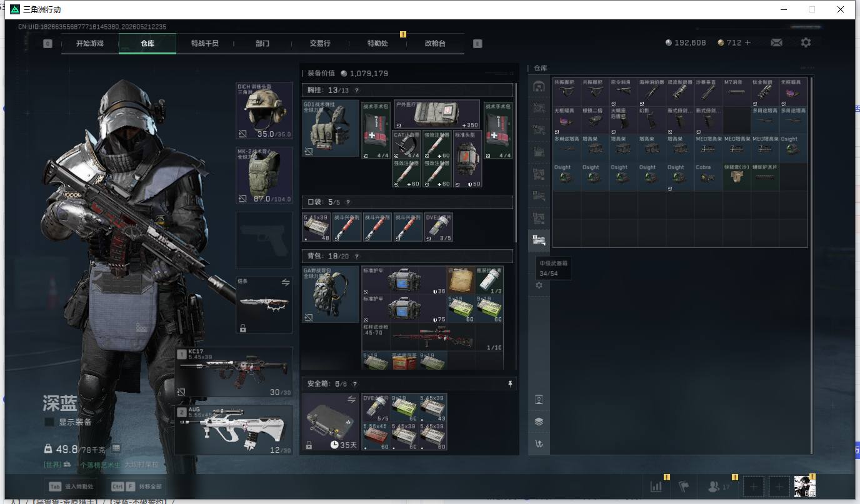Go to the 部门 tab
The image size is (860, 504).
click(x=262, y=44)
